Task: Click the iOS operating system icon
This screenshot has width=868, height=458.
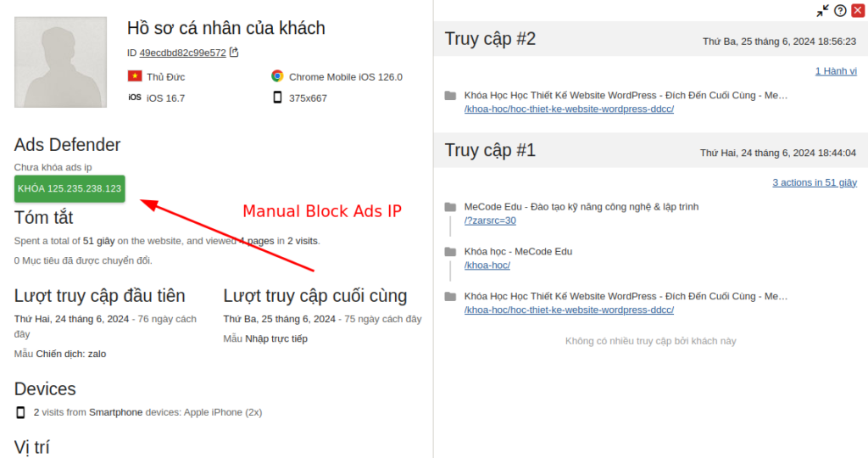Action: tap(135, 98)
